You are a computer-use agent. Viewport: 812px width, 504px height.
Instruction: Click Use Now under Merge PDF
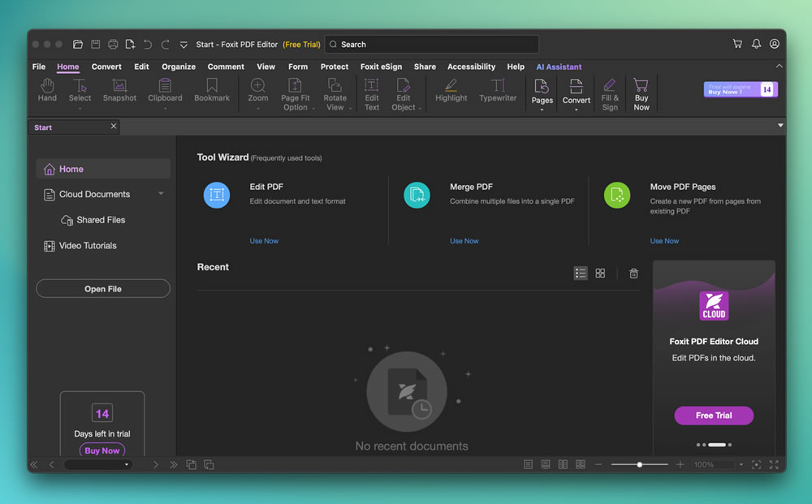pos(464,241)
